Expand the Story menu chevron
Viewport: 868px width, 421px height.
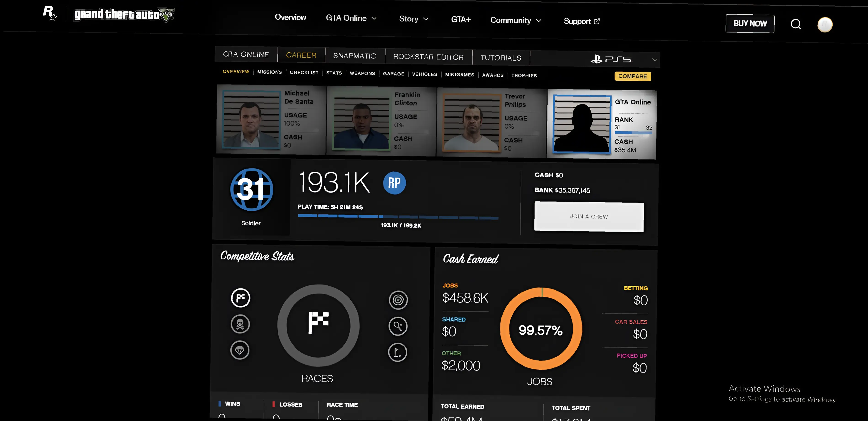pos(426,19)
